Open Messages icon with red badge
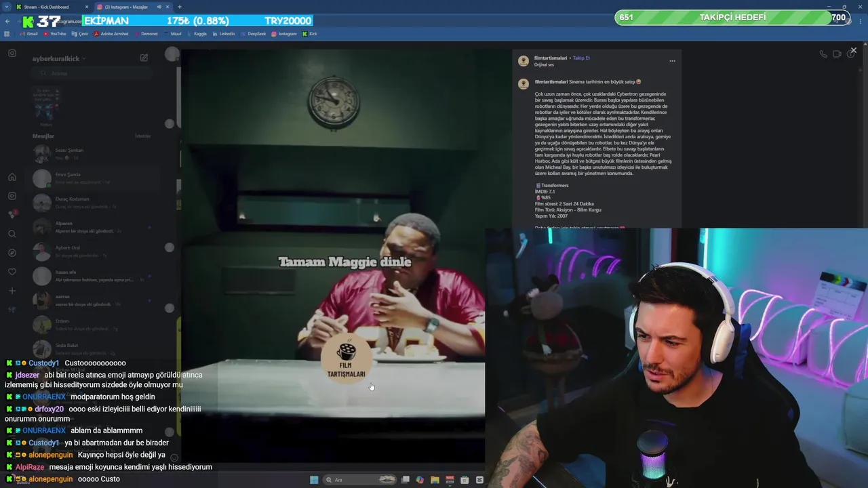This screenshot has width=868, height=488. [x=12, y=214]
